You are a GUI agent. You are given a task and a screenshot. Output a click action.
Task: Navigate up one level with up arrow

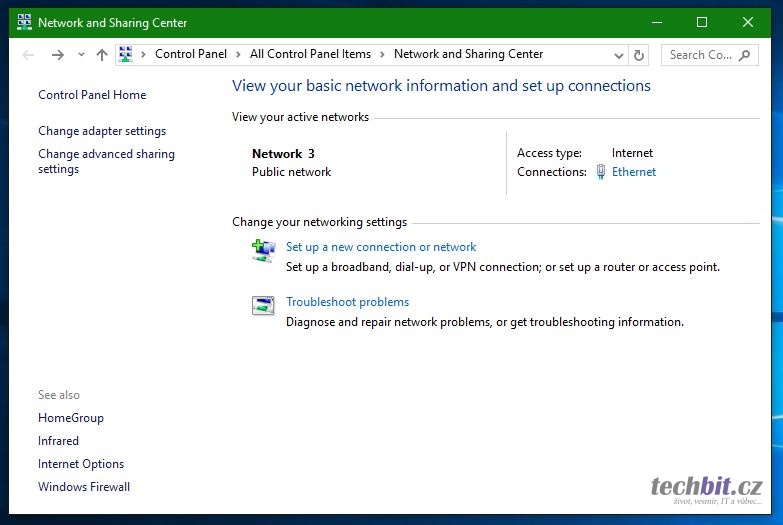click(x=101, y=55)
